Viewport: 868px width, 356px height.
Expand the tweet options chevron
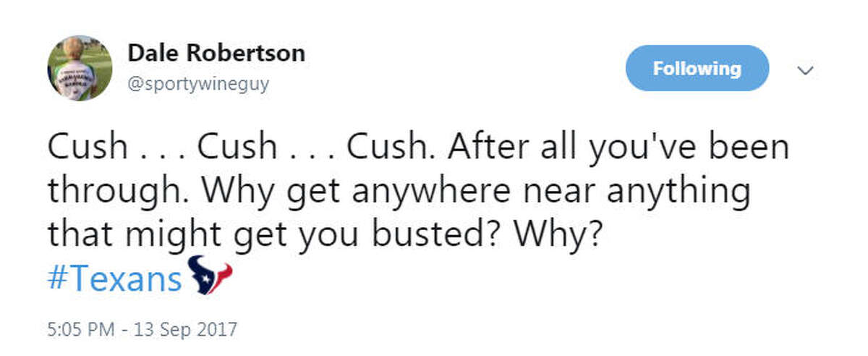click(804, 70)
